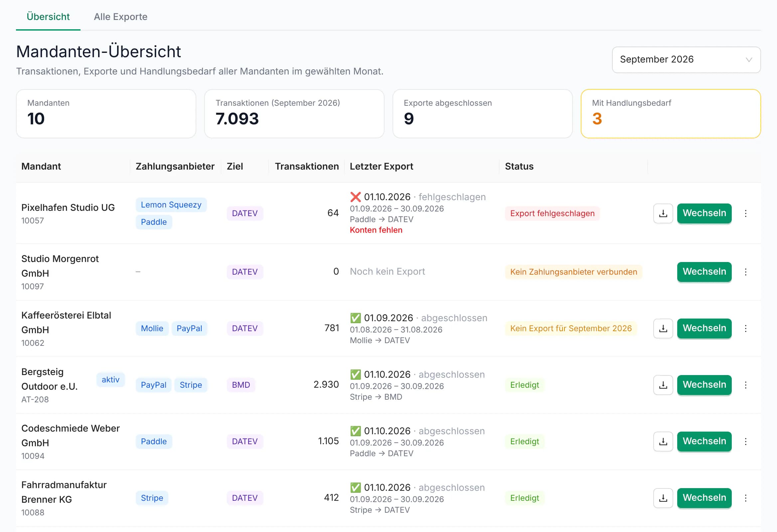Click the month selector chevron arrow
This screenshot has height=532, width=777.
(x=749, y=60)
